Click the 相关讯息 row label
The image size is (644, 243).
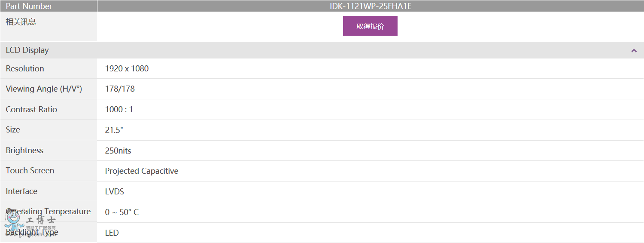pyautogui.click(x=21, y=22)
